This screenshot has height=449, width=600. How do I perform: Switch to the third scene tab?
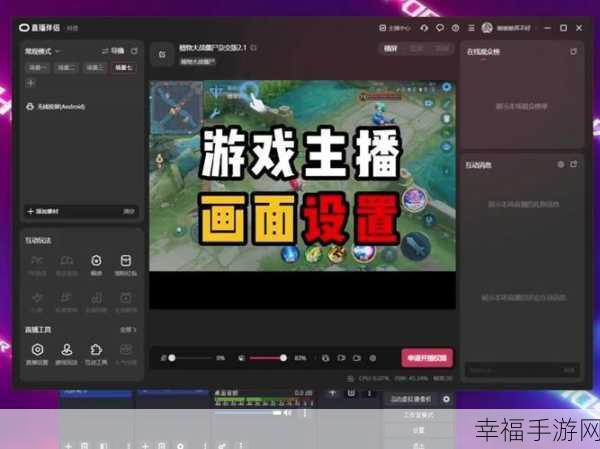(x=95, y=68)
